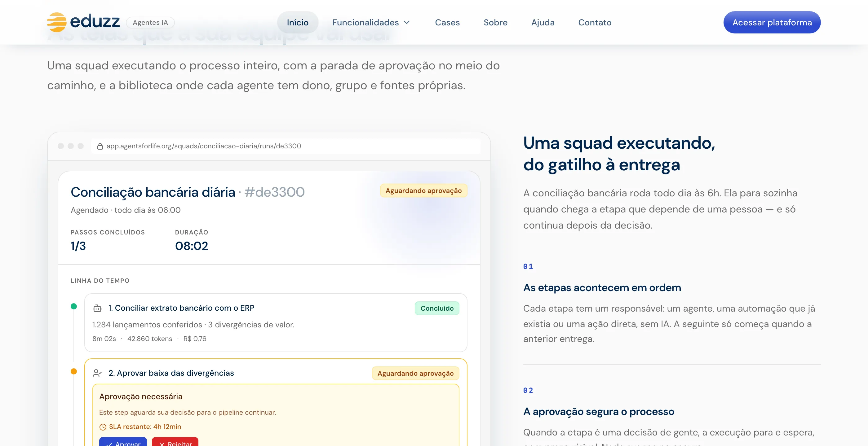This screenshot has height=446, width=868.
Task: Click the heading Uma squad executando, do gatilho à entrega
Action: [619, 154]
